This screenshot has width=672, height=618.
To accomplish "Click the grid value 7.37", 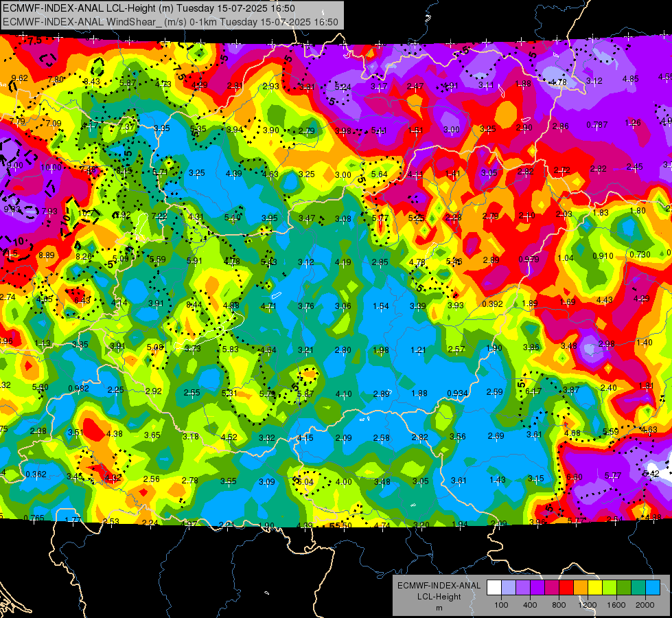I will 126,127.
